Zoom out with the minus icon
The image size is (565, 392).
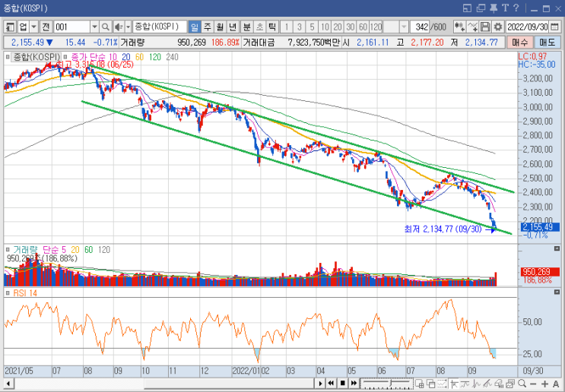(x=533, y=384)
